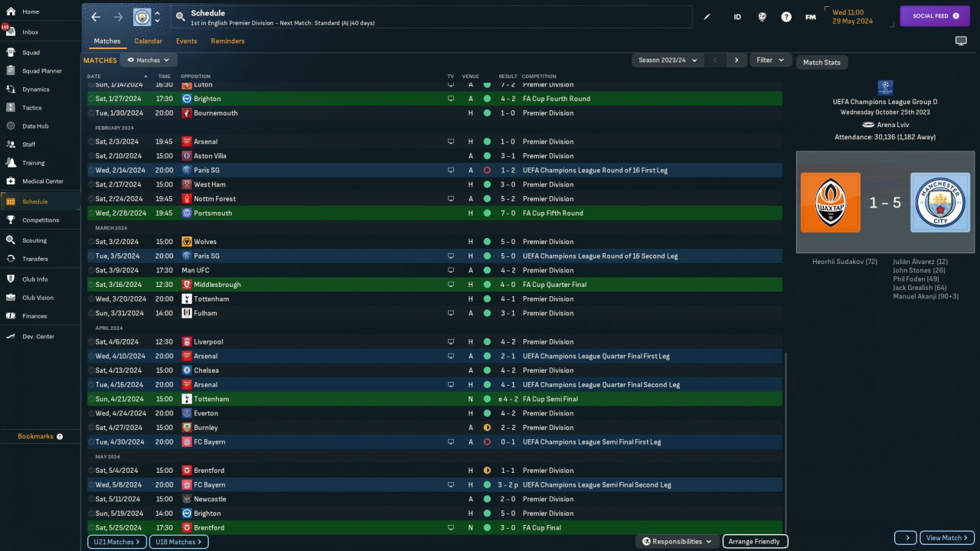Open the Responsibilities dropdown
980x551 pixels.
click(677, 542)
